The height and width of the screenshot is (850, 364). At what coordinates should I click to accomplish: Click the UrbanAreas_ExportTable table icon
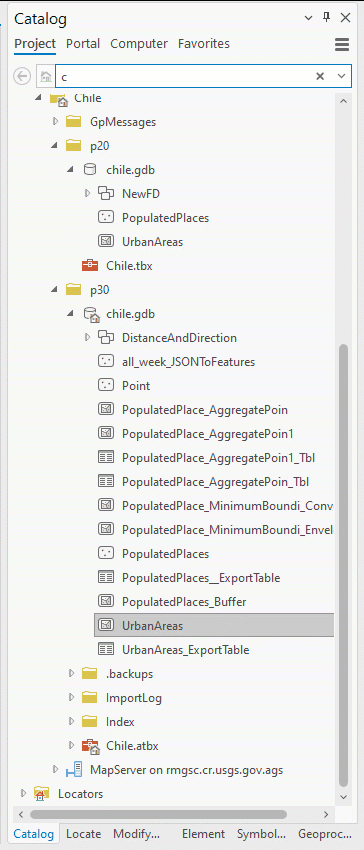(x=105, y=649)
